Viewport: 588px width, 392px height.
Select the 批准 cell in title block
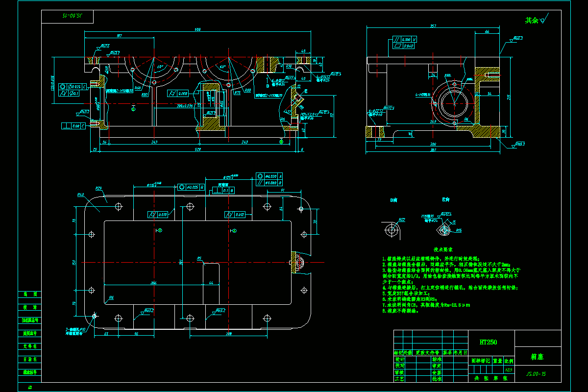[x=437, y=379]
